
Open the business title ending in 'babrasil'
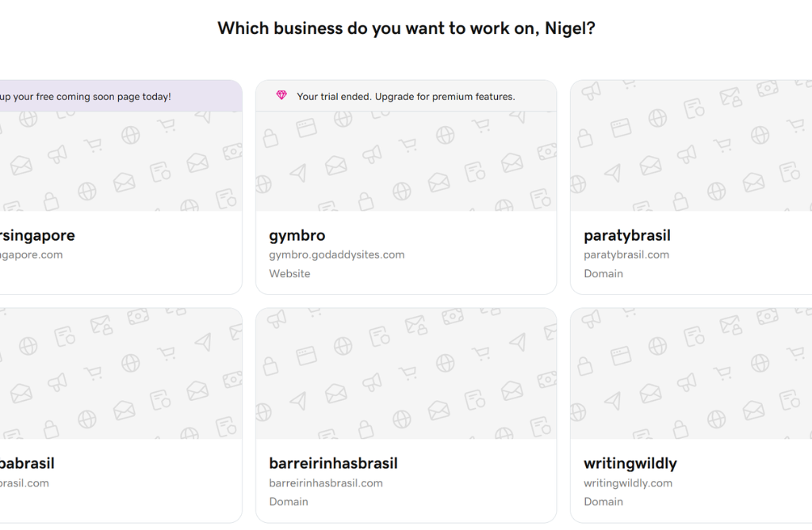click(27, 463)
